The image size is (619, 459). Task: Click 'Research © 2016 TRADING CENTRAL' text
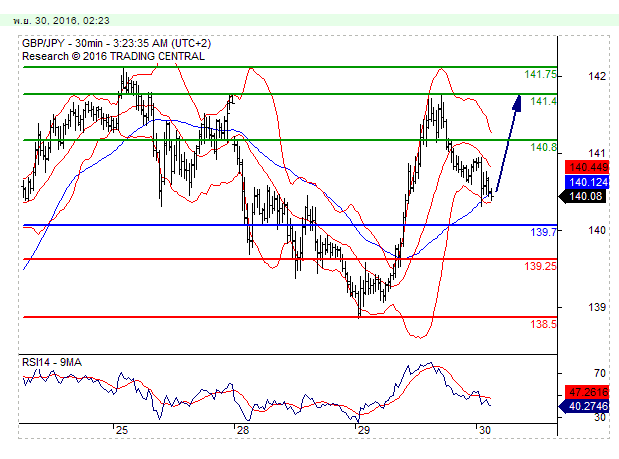[x=113, y=56]
